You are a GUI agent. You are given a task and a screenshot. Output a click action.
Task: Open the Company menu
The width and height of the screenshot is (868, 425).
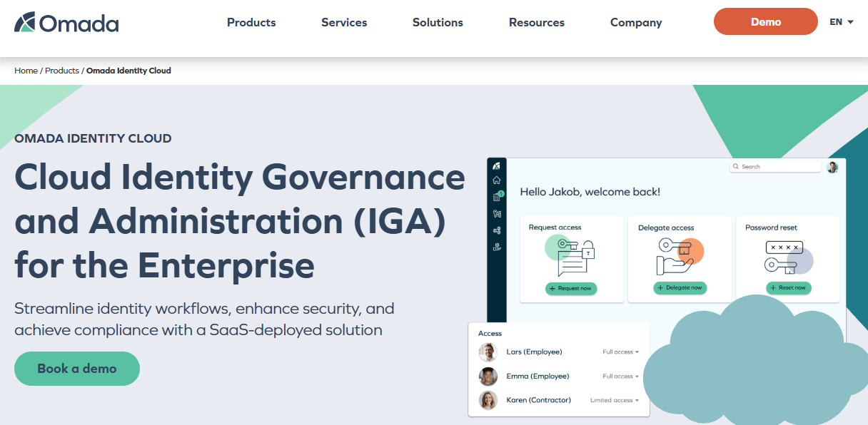point(636,22)
